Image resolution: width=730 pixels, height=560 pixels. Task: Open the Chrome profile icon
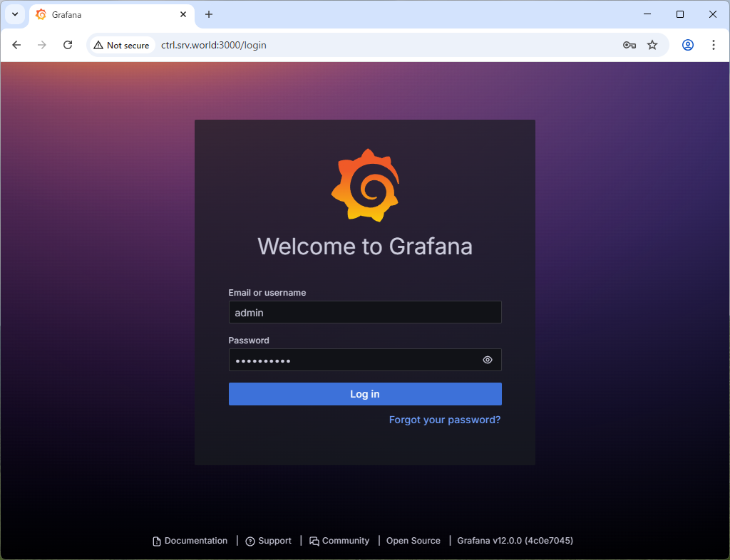click(x=688, y=45)
